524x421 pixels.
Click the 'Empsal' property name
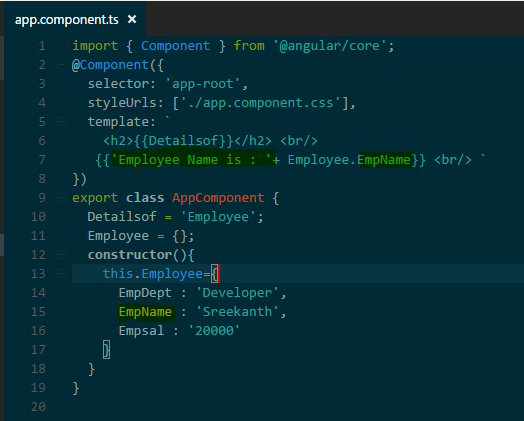[x=141, y=331]
